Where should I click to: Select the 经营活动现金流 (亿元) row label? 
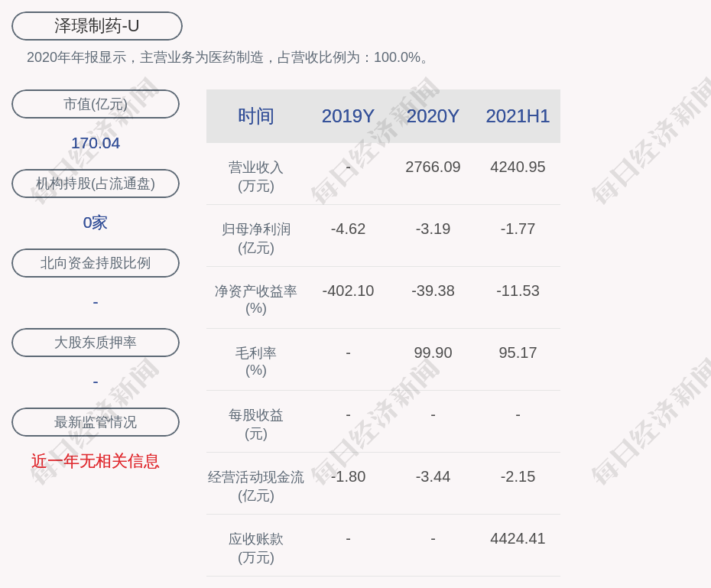256,486
